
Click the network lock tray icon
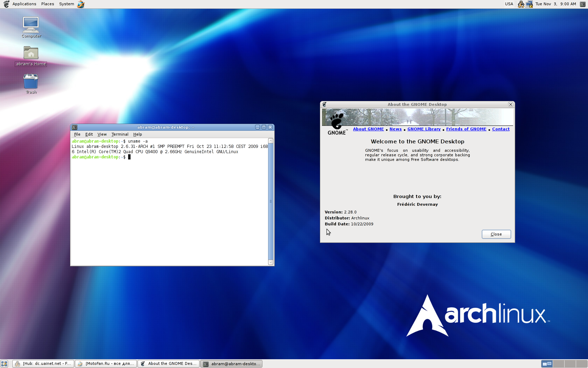tap(529, 4)
